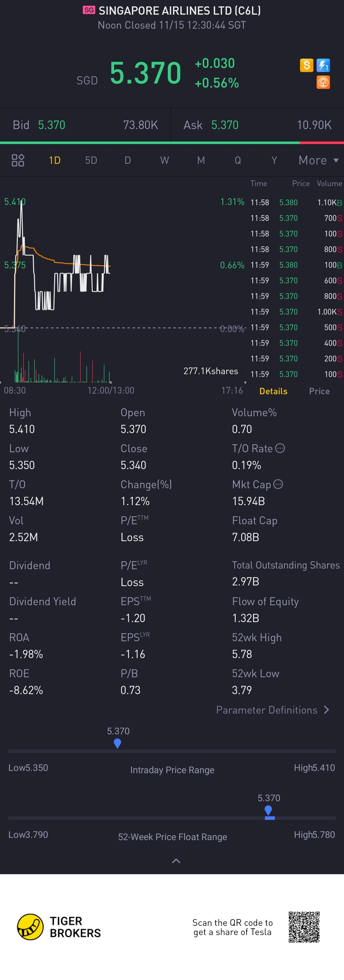344x980 pixels.
Task: Tap the large 5.370 last price
Action: [x=146, y=72]
